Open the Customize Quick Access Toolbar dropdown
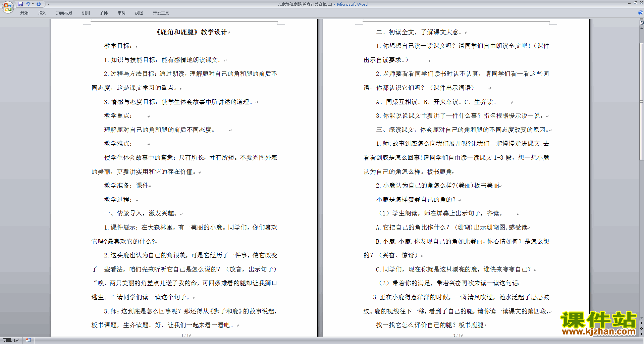The image size is (644, 344). coord(48,4)
